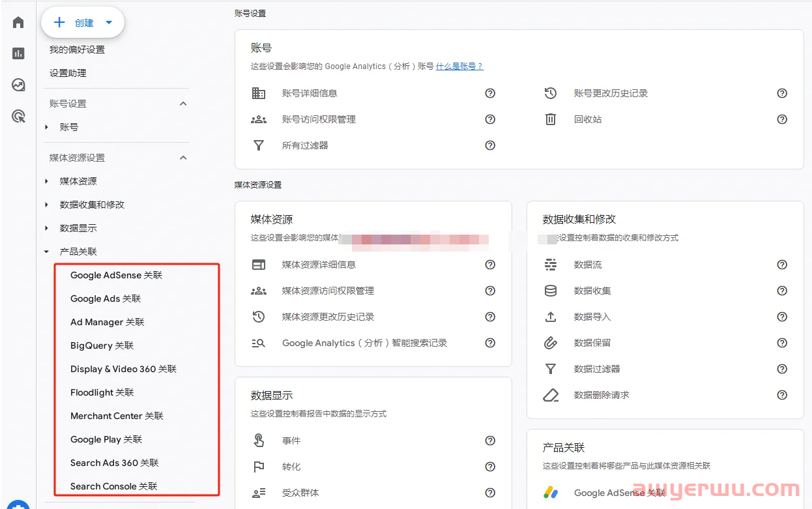Select Search Console 关联 in sidebar

click(114, 486)
